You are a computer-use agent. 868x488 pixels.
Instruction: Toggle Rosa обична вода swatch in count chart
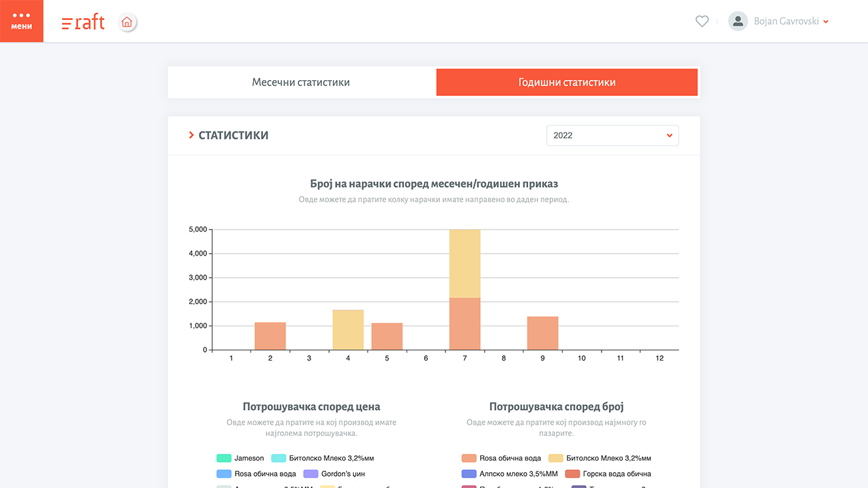(x=469, y=459)
